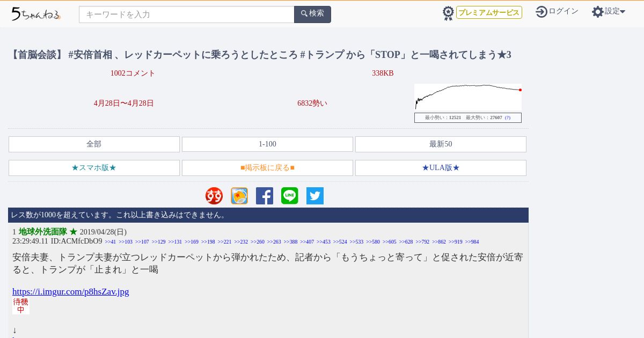This screenshot has height=338, width=644.
Task: Click the premium service badge icon
Action: coord(448,13)
